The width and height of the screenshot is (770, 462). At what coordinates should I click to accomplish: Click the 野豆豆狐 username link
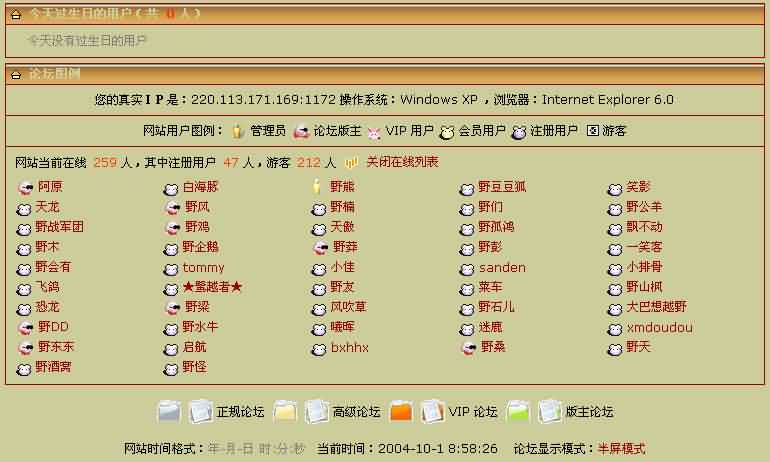pos(502,187)
